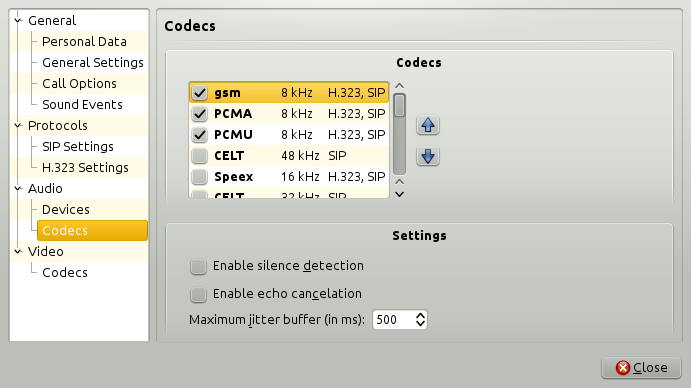Uncheck the PCMA codec
Image resolution: width=691 pixels, height=388 pixels.
click(x=200, y=114)
